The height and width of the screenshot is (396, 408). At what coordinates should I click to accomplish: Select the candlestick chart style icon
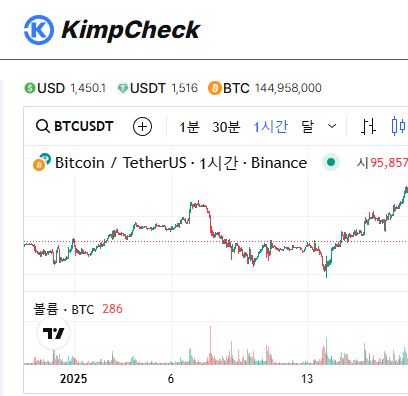(x=399, y=127)
